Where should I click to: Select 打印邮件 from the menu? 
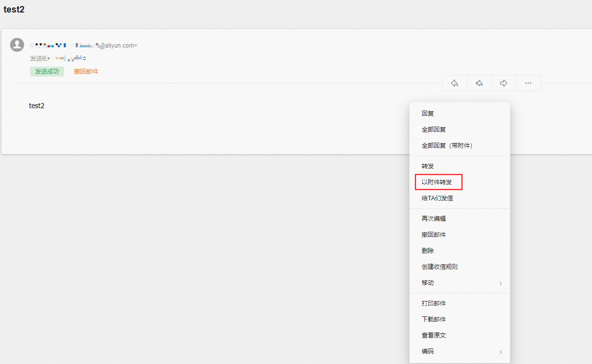[x=434, y=303]
